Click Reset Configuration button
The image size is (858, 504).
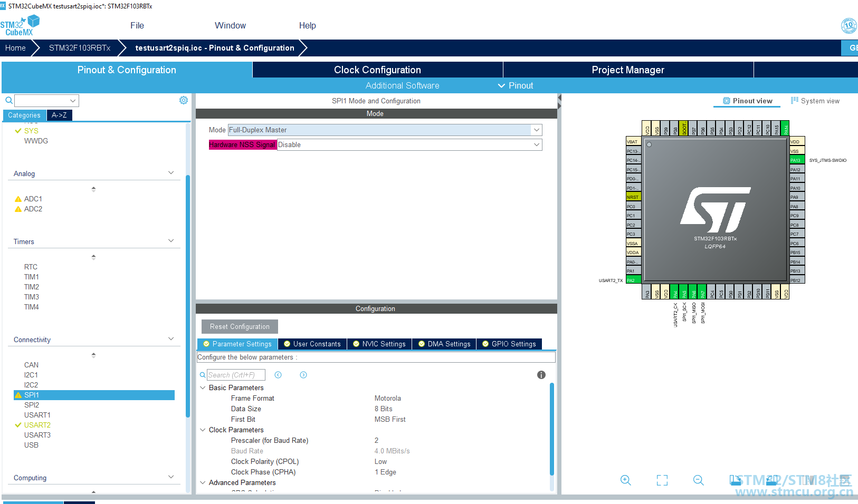point(240,326)
